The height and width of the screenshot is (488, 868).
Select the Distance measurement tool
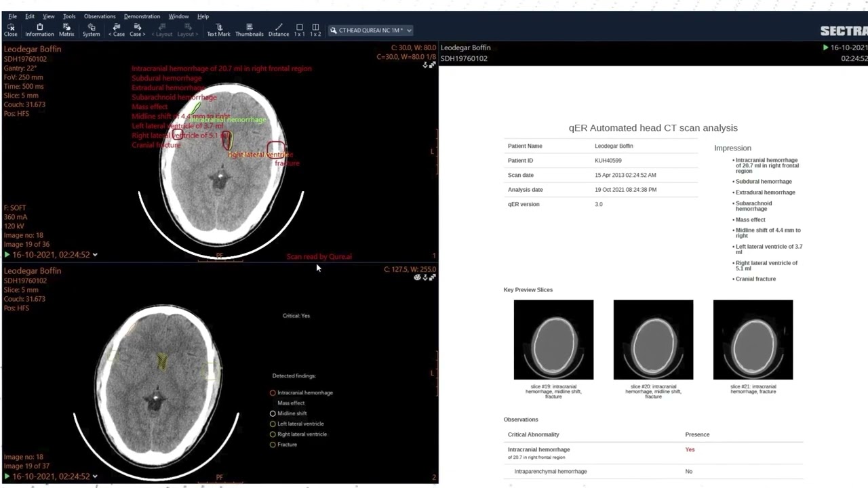(x=278, y=30)
